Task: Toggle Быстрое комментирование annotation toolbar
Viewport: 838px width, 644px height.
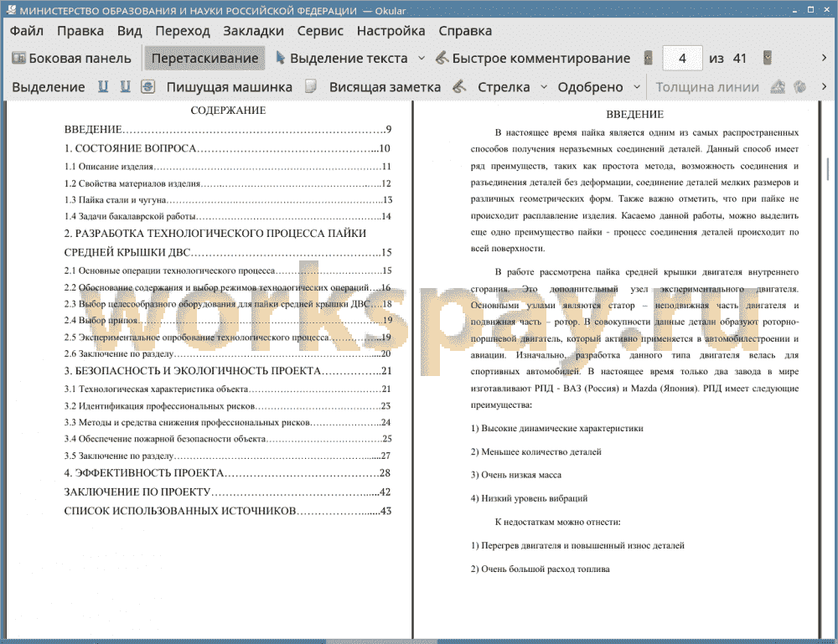Action: point(533,58)
